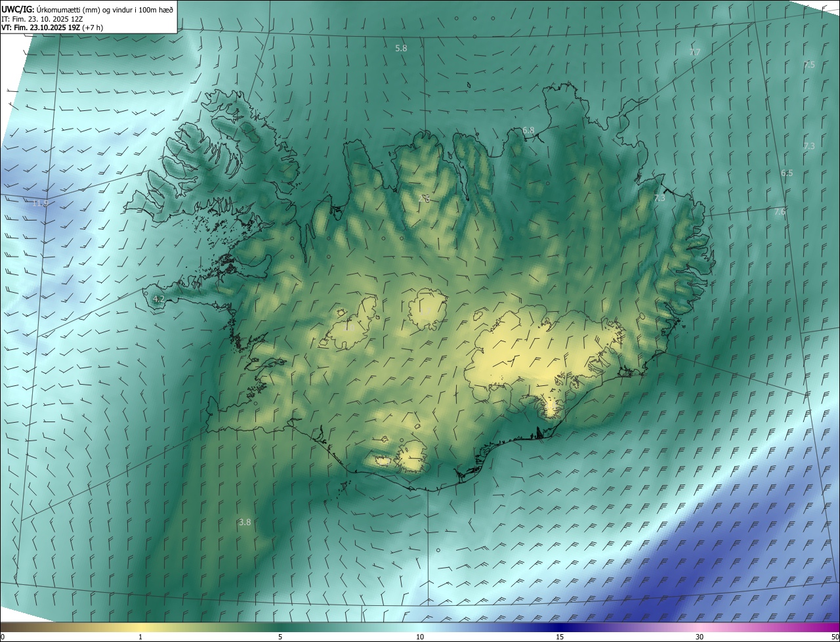Image resolution: width=840 pixels, height=642 pixels.
Task: Click the color scale tick label 30
Action: [x=700, y=637]
